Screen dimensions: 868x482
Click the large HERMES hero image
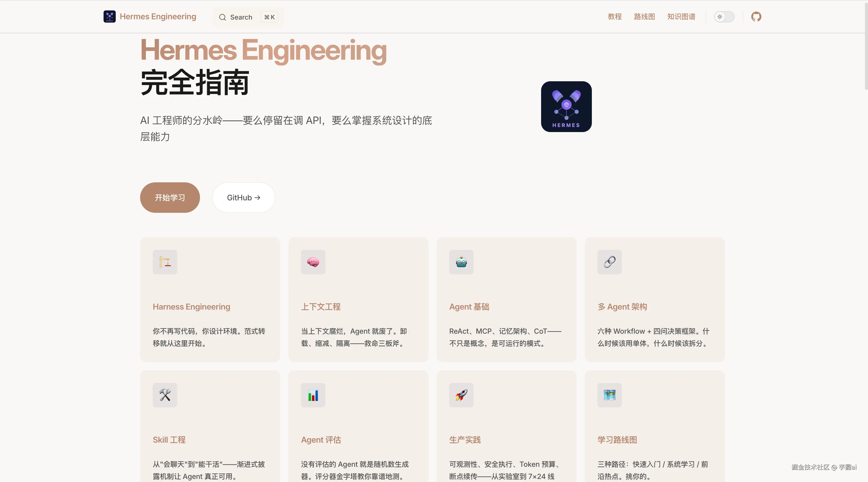coord(566,106)
